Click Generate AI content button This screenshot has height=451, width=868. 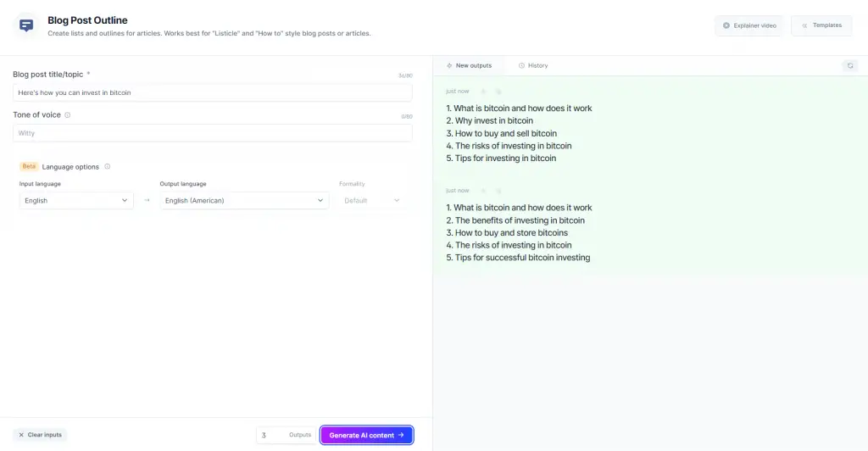366,435
